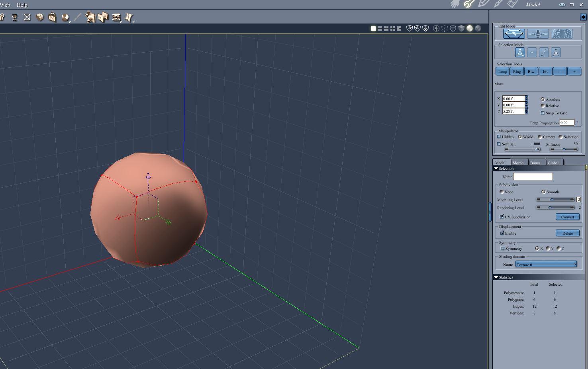Choose vertex Selection Mode
The height and width of the screenshot is (369, 588).
point(532,52)
